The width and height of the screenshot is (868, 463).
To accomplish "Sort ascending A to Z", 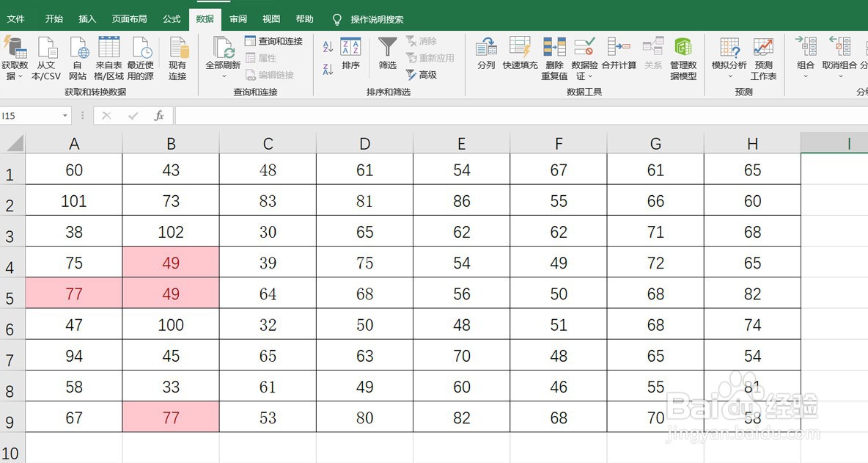I will pos(328,47).
